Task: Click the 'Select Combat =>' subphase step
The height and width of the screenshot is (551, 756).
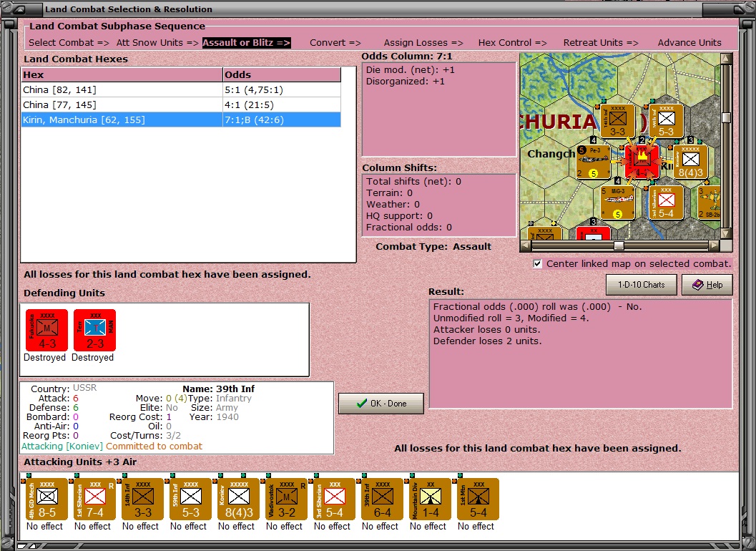Action: click(69, 42)
